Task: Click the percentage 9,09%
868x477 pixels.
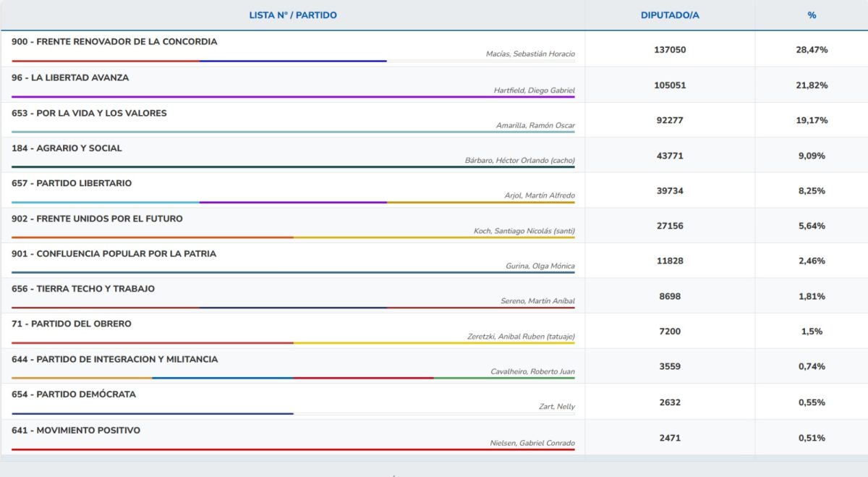Action: coord(812,156)
